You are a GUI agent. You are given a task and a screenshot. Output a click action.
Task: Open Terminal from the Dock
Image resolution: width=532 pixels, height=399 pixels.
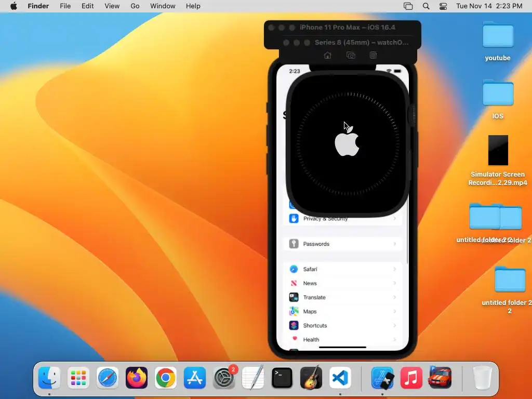tap(282, 378)
